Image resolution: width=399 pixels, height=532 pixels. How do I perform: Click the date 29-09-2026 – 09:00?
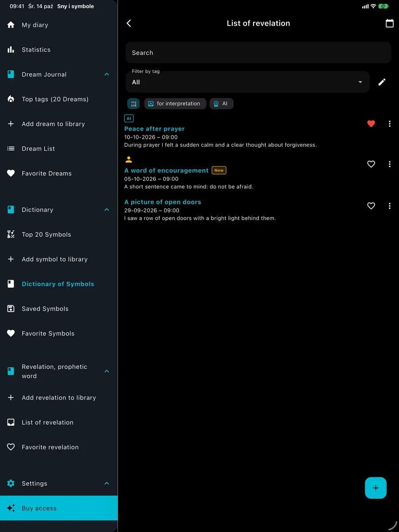[152, 210]
